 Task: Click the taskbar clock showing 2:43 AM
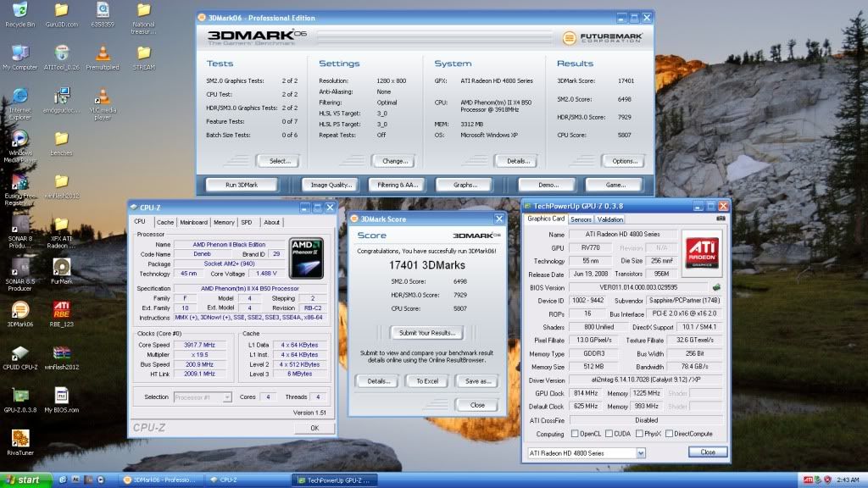(848, 480)
